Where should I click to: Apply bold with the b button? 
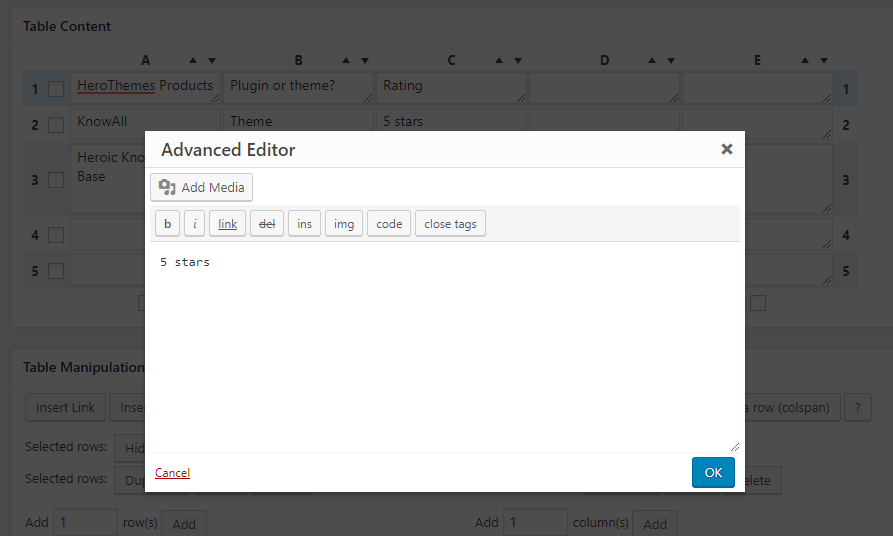[x=167, y=224]
